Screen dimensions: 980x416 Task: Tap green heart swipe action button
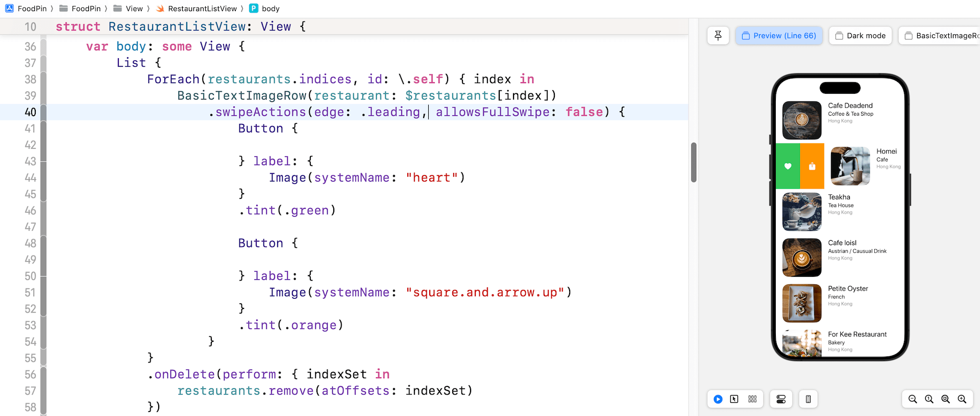pyautogui.click(x=788, y=166)
